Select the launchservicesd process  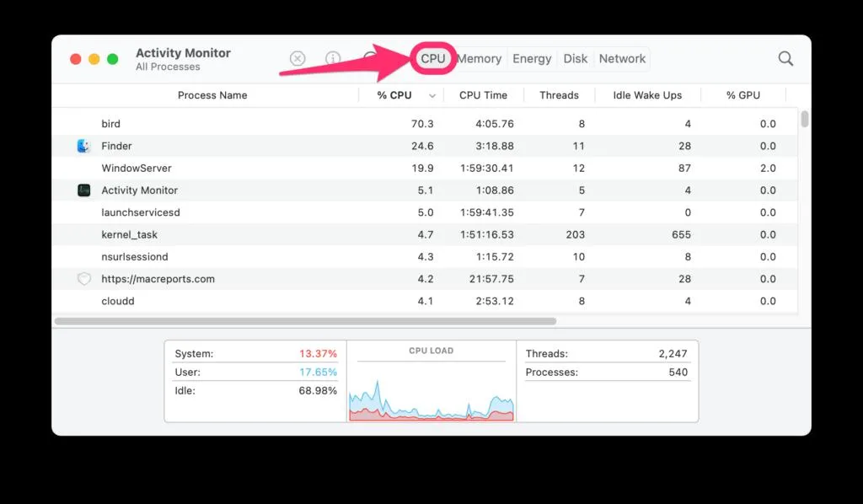click(x=141, y=212)
